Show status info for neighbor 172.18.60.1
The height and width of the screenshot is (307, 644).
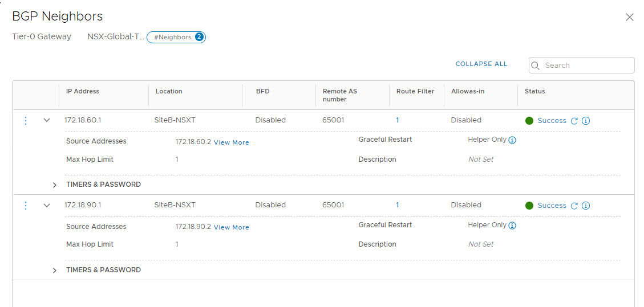pos(586,121)
